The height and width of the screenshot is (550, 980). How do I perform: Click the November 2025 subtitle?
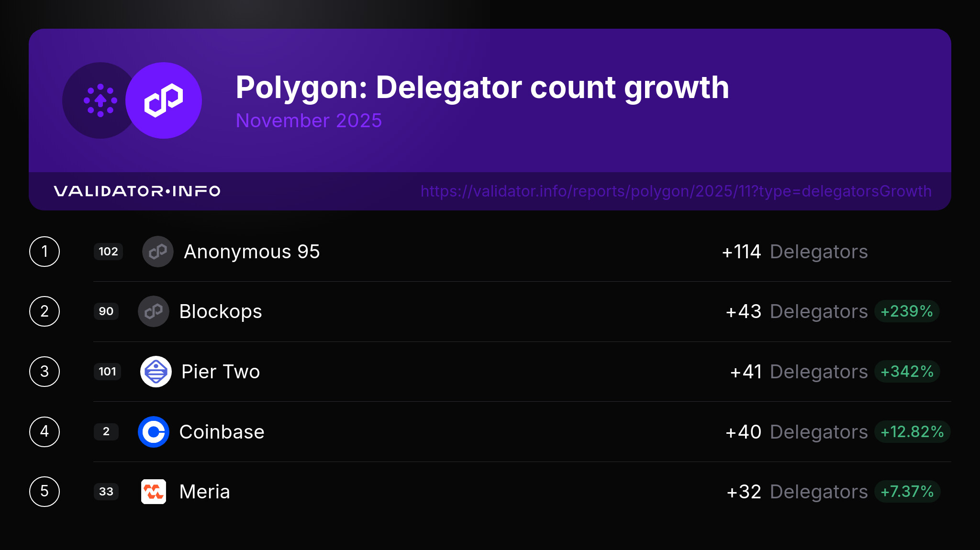point(309,121)
